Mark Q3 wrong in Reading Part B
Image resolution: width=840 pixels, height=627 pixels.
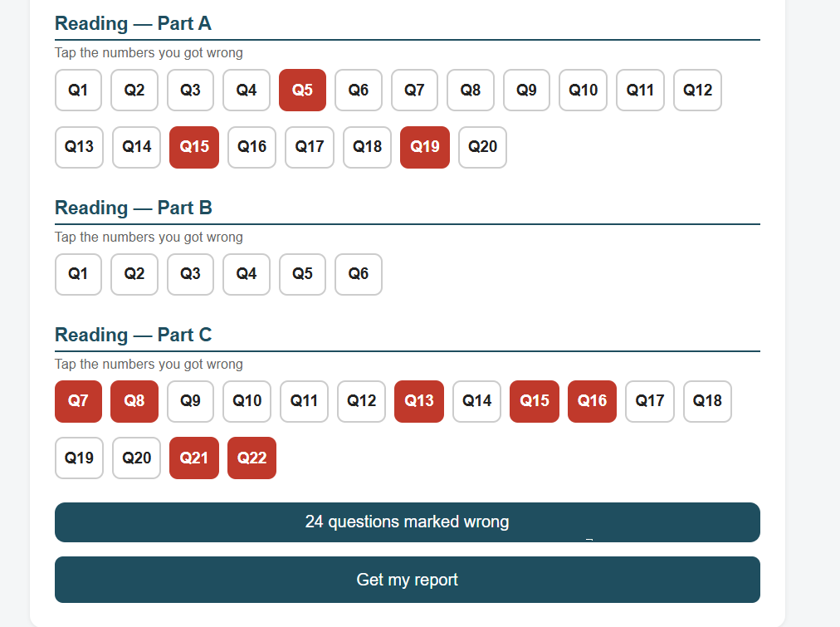(x=190, y=274)
